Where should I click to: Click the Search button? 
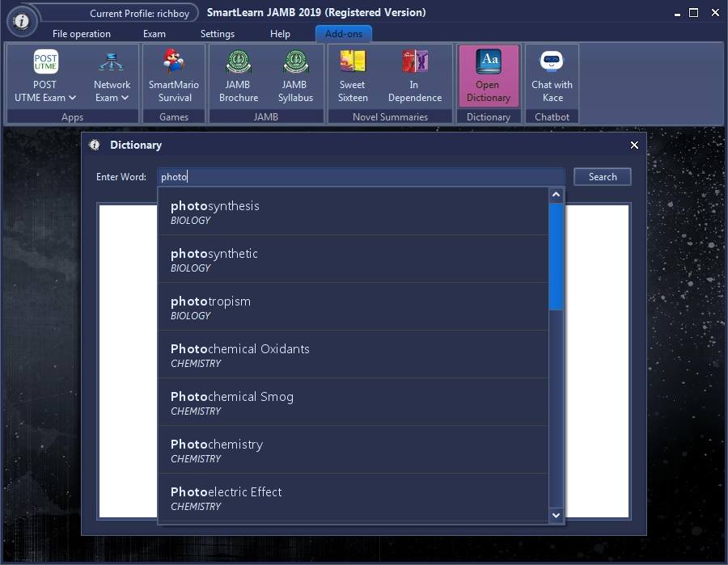602,177
